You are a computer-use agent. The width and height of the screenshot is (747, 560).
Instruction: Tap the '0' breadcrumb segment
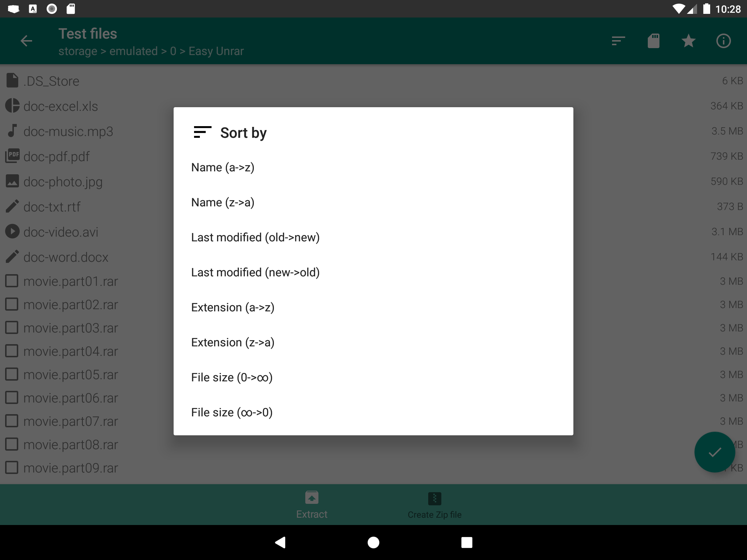(x=173, y=51)
